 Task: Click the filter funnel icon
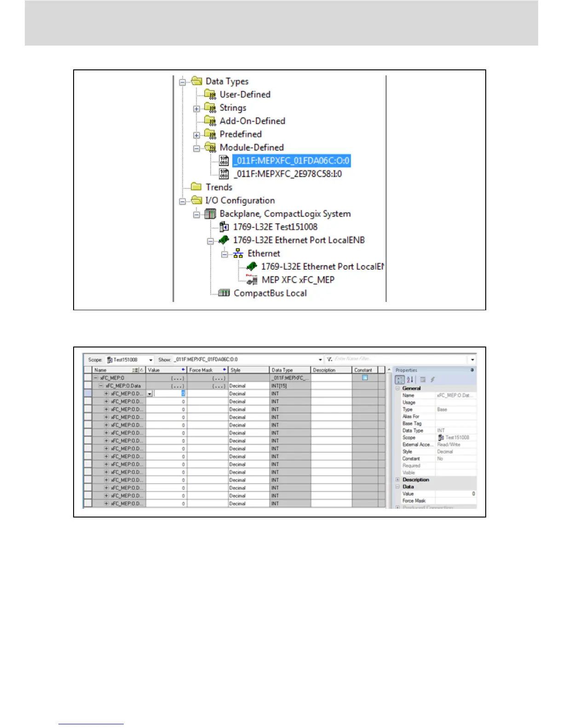point(329,359)
